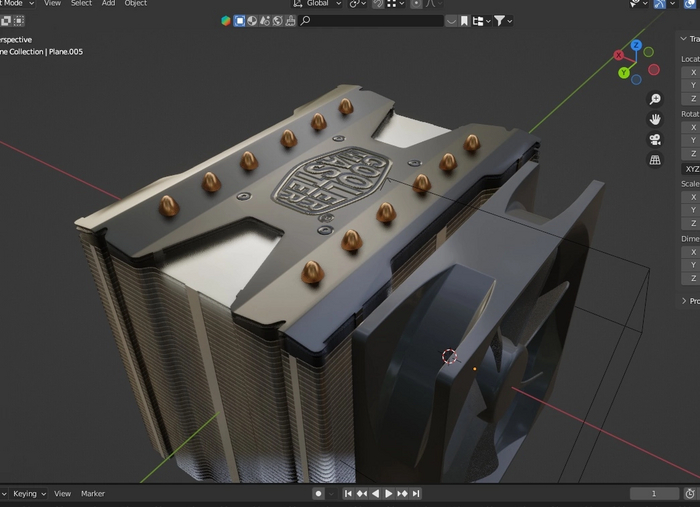Click the zoom view magnifier icon
The image size is (700, 507).
pyautogui.click(x=655, y=98)
